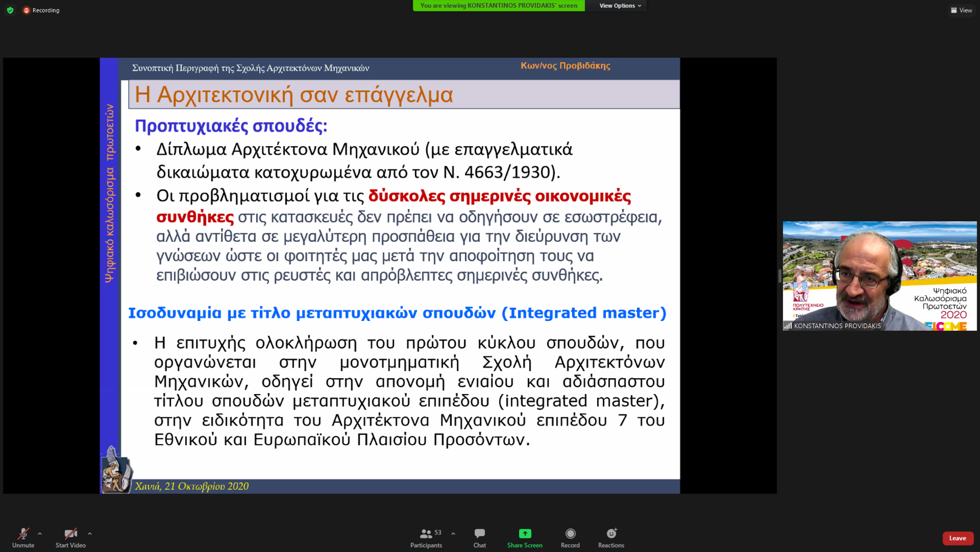
Task: Start recording with the Record button
Action: (570, 537)
